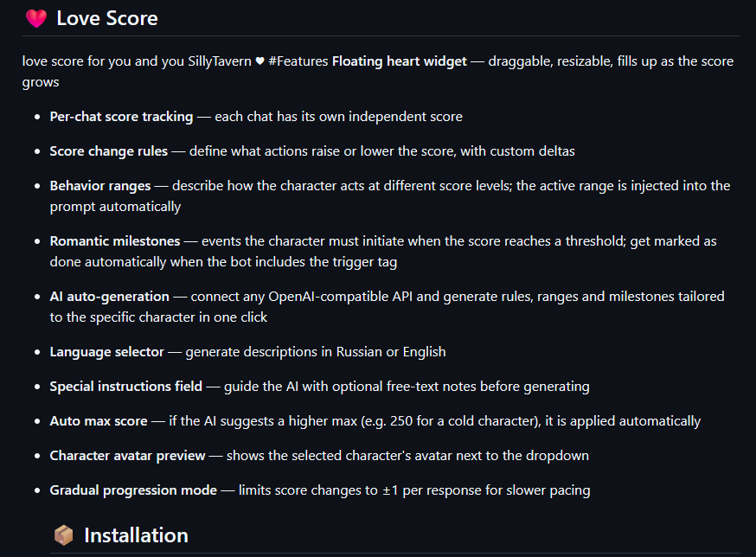Viewport: 756px width, 557px height.
Task: Click 'Score change rules' bold label
Action: 108,151
